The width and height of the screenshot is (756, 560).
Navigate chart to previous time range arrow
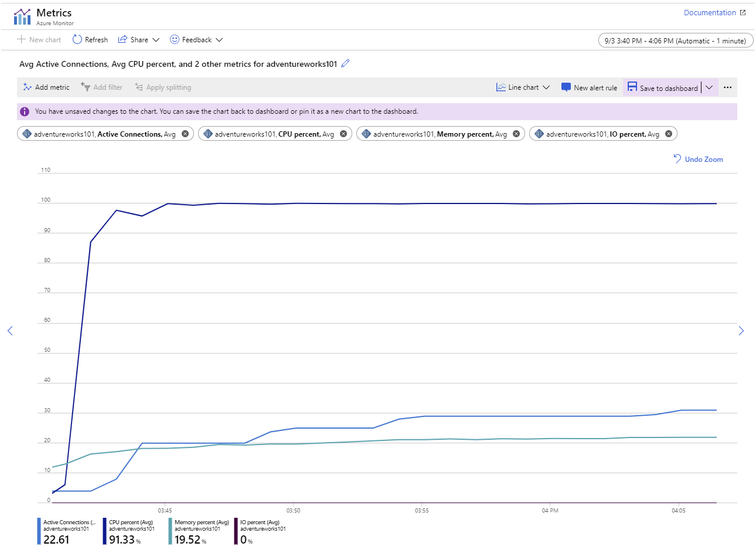coord(10,331)
